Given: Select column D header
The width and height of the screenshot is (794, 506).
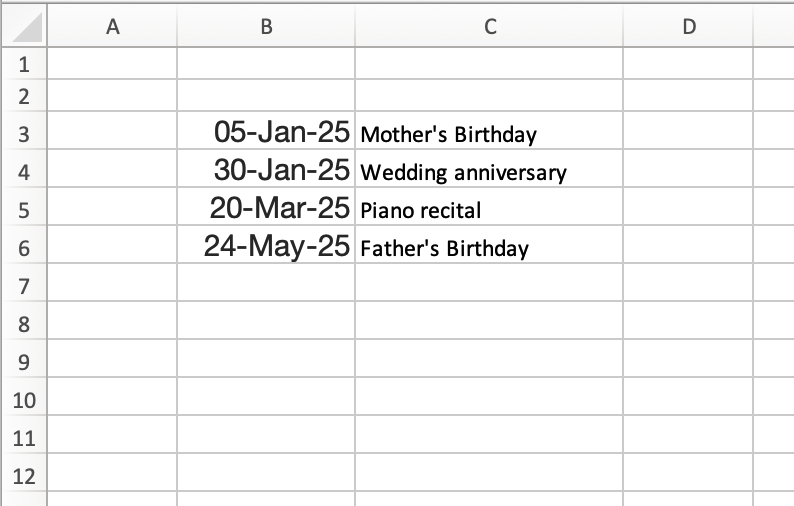Looking at the screenshot, I should (x=688, y=26).
